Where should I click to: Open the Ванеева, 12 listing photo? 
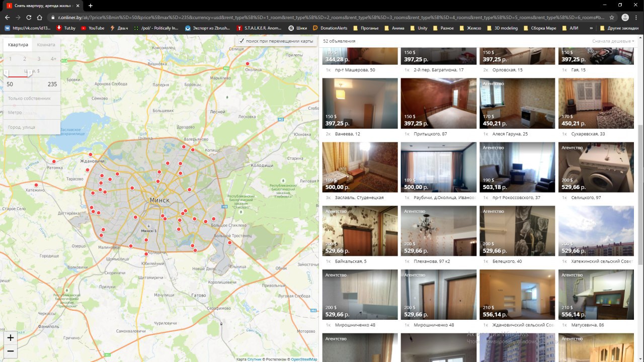click(x=360, y=103)
